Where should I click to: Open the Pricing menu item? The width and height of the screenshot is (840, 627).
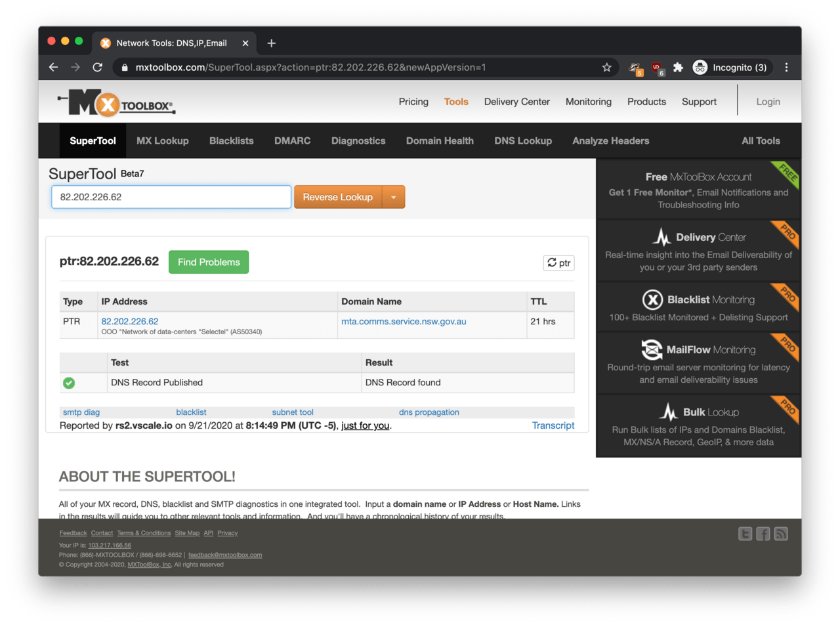413,102
